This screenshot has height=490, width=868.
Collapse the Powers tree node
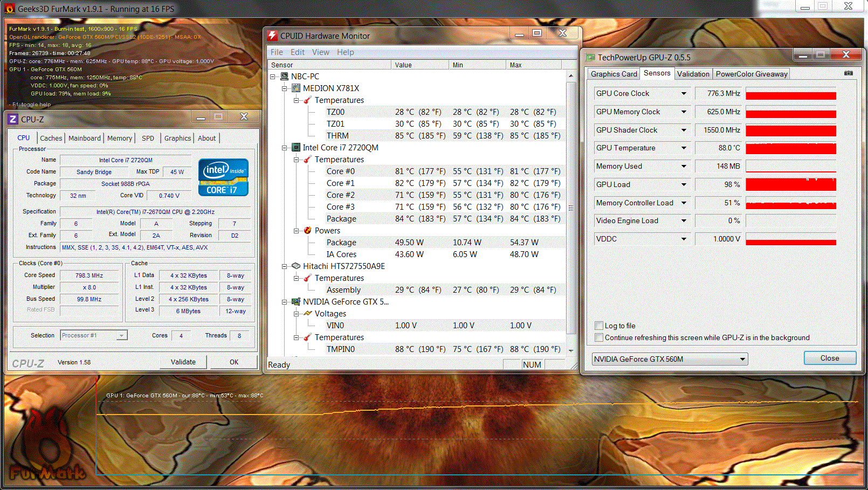[x=297, y=231]
